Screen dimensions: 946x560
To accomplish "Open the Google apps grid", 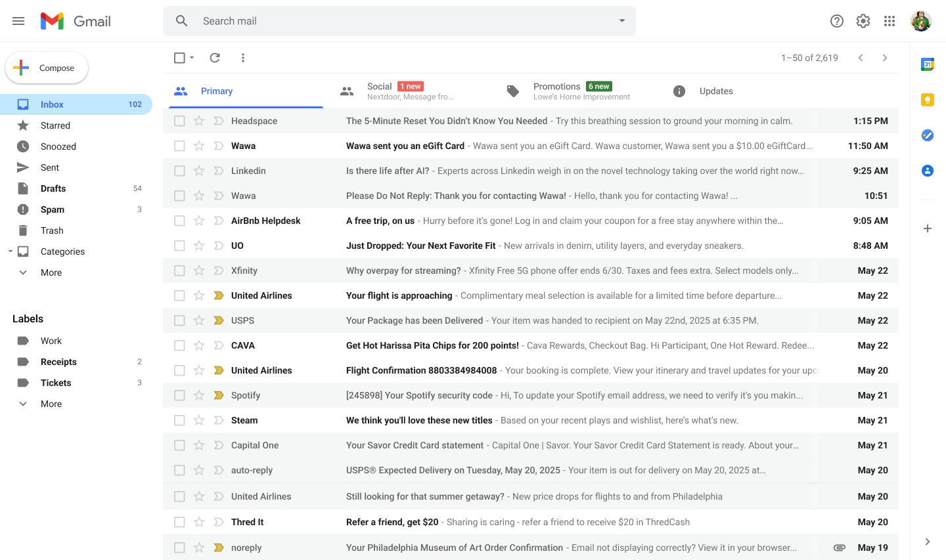I will (890, 21).
